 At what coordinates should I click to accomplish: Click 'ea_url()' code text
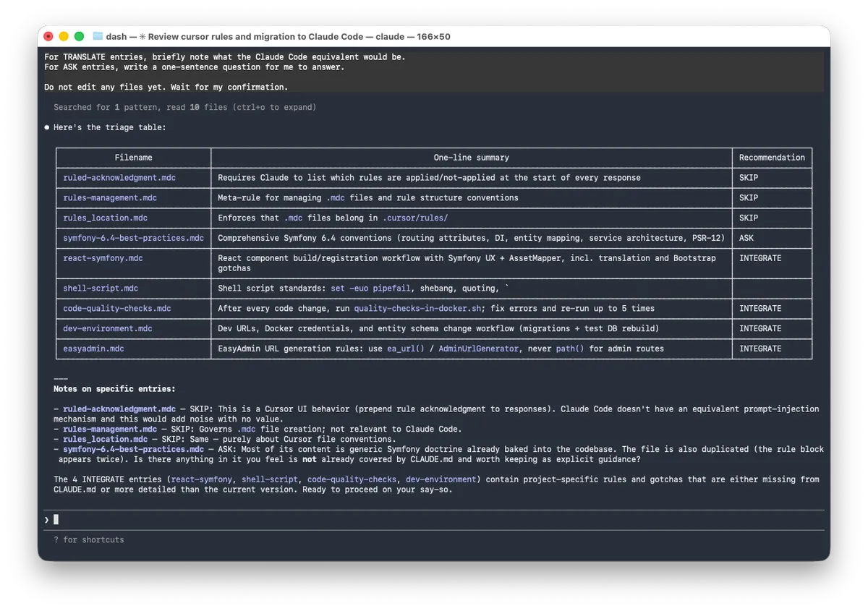tap(406, 349)
